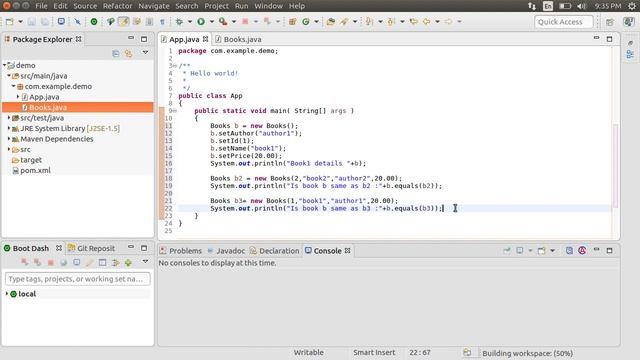Click the Boot Dash tags filter field

pos(78,279)
